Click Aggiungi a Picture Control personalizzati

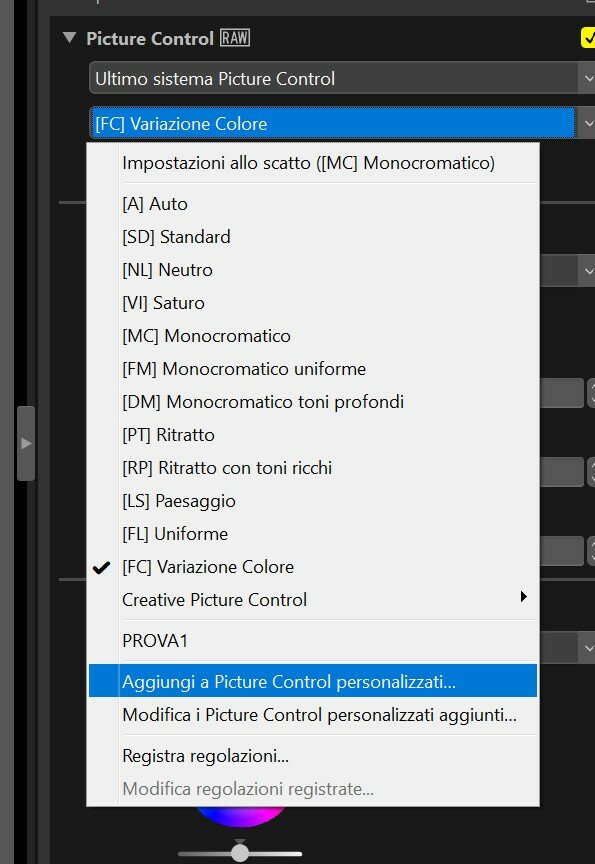click(x=313, y=682)
